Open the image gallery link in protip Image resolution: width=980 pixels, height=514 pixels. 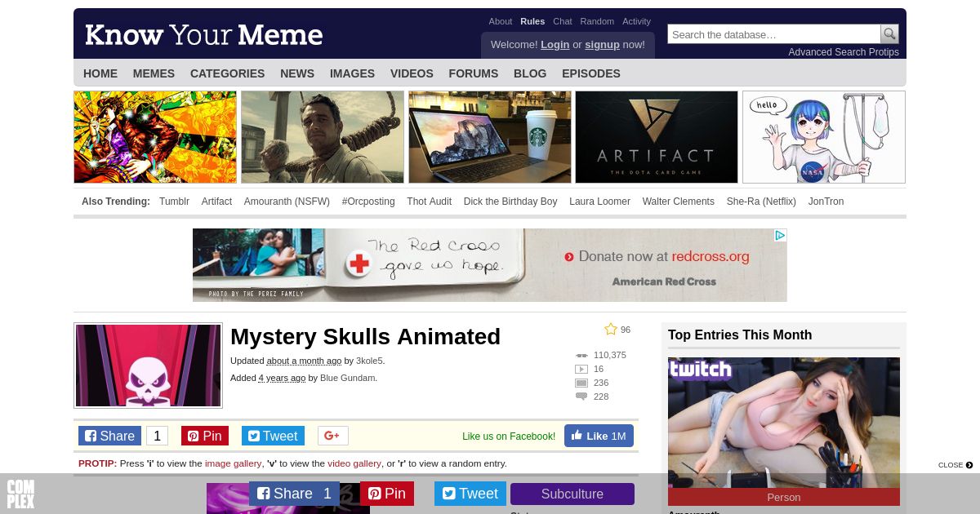[234, 463]
